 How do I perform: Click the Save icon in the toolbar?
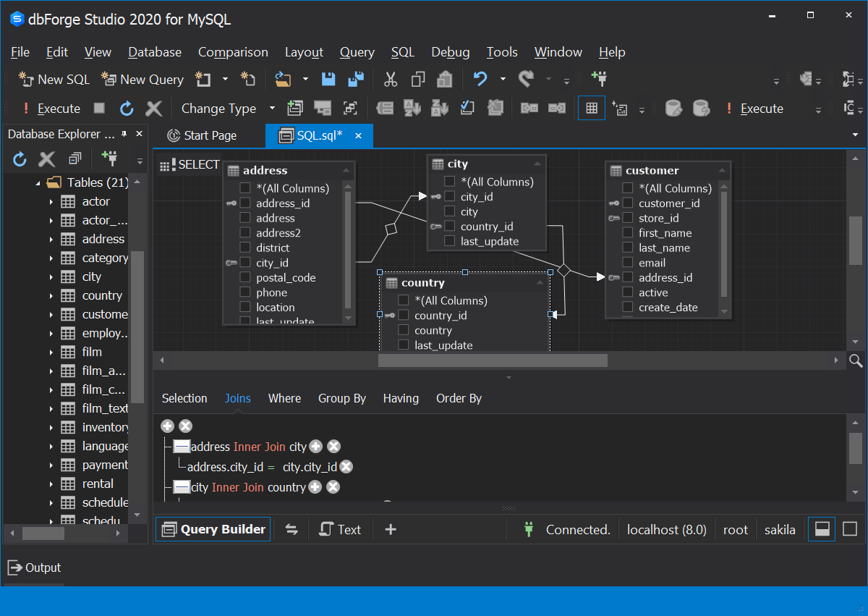[x=328, y=79]
